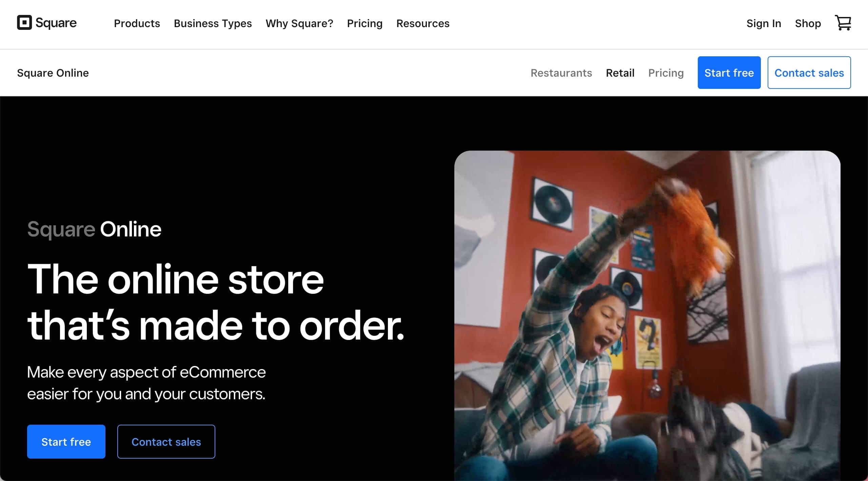Click Start free in the subnav bar
The image size is (868, 481).
(x=729, y=73)
